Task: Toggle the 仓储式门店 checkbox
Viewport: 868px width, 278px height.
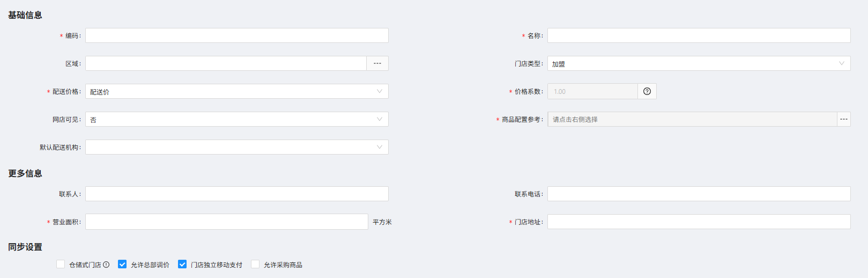Action: tap(61, 264)
